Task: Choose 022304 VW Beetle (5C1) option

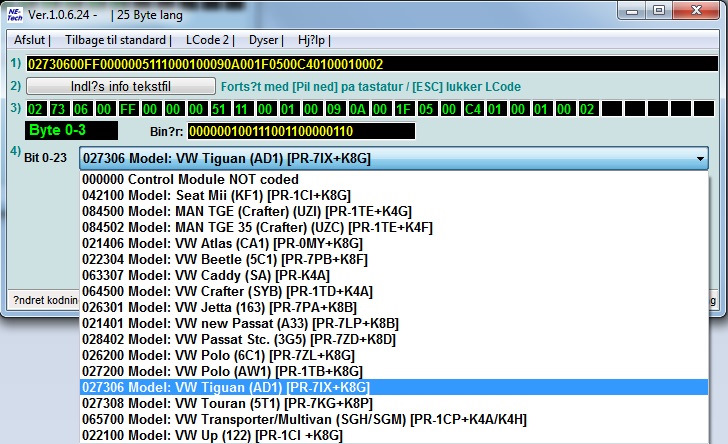Action: coord(394,260)
